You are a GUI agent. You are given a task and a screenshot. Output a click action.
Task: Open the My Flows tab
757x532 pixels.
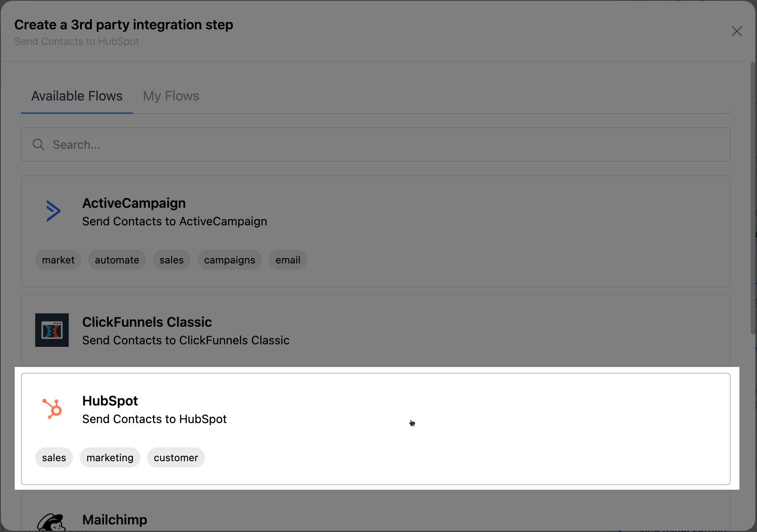[171, 96]
